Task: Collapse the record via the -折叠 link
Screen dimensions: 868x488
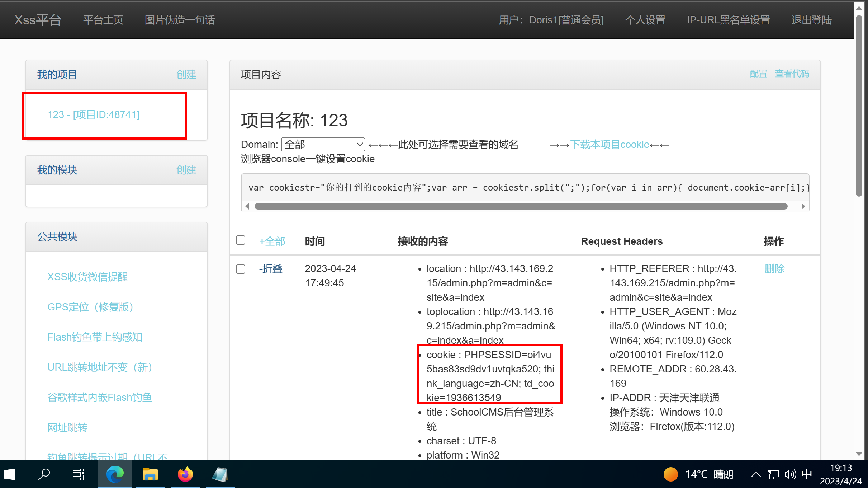Action: [x=271, y=269]
